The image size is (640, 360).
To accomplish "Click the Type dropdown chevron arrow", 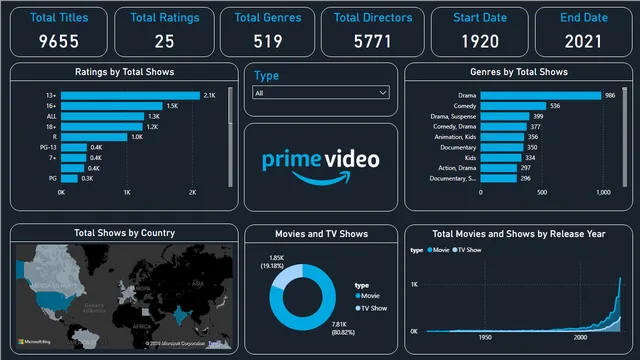I will pyautogui.click(x=382, y=93).
